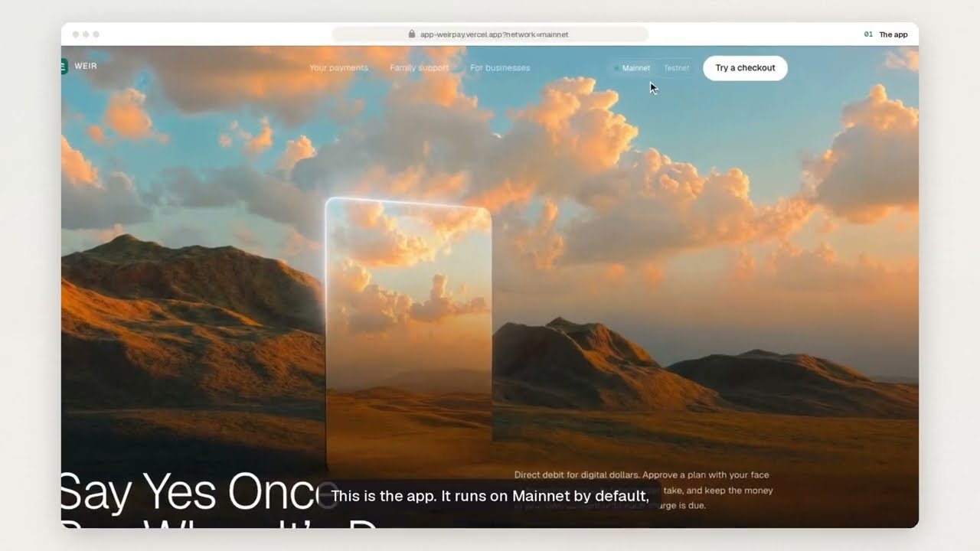Click the lock icon in the address bar

click(x=412, y=34)
